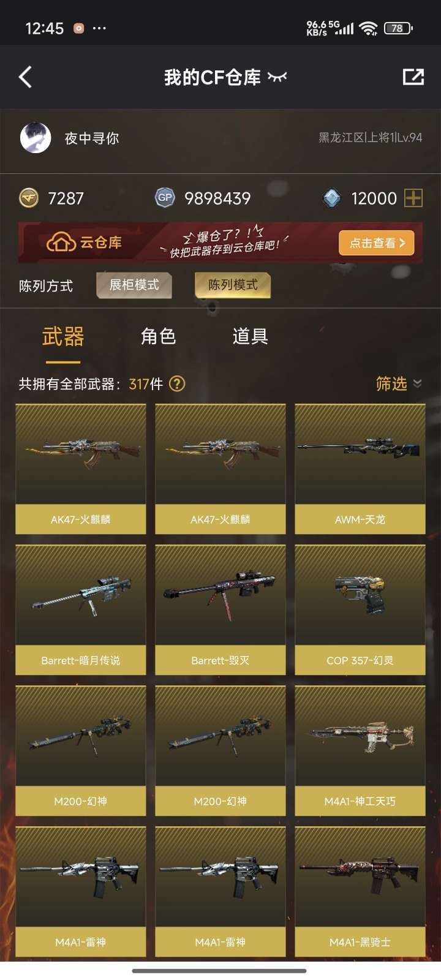Tap the cloud warehouse house icon
This screenshot has width=441, height=980.
point(61,243)
